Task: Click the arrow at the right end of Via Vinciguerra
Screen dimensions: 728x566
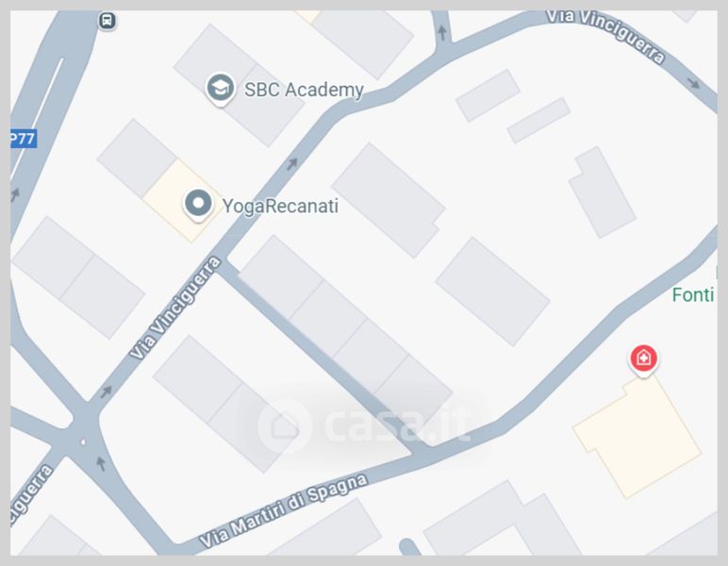Action: [694, 84]
